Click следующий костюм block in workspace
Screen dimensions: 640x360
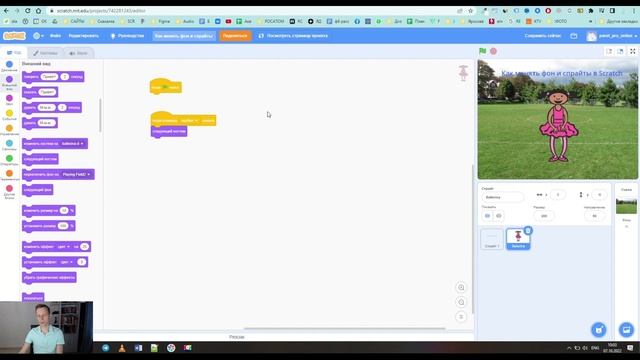pos(169,131)
